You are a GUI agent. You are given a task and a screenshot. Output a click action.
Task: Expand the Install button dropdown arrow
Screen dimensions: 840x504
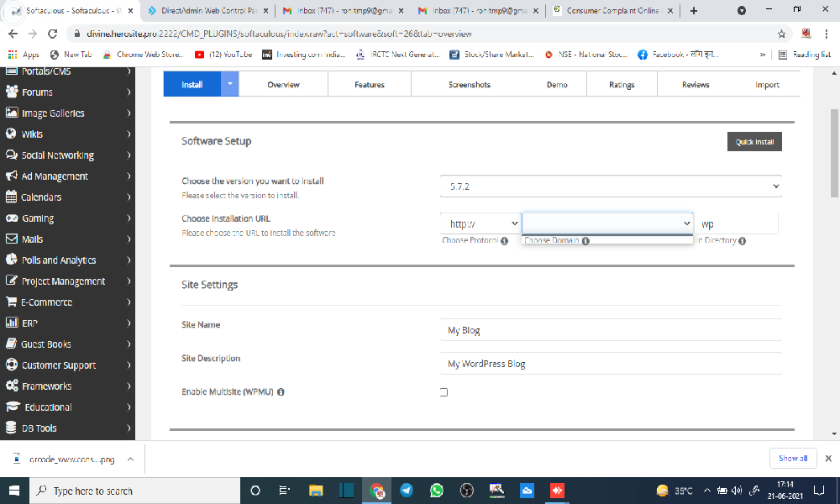(x=231, y=85)
